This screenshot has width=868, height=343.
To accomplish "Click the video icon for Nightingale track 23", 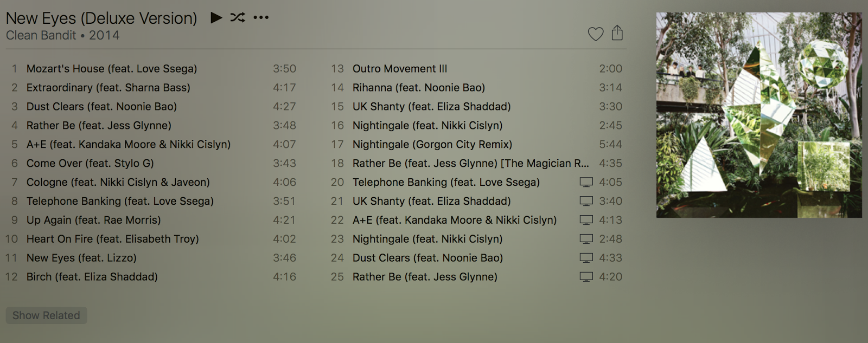I will coord(586,239).
